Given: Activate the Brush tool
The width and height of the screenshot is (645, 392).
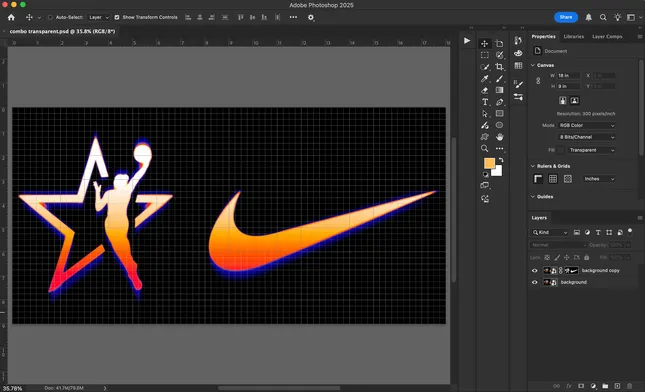Looking at the screenshot, I should (x=499, y=79).
